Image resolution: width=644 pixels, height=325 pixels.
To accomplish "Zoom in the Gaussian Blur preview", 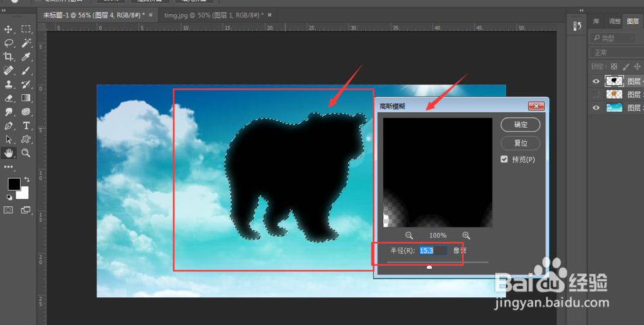I will (x=466, y=235).
